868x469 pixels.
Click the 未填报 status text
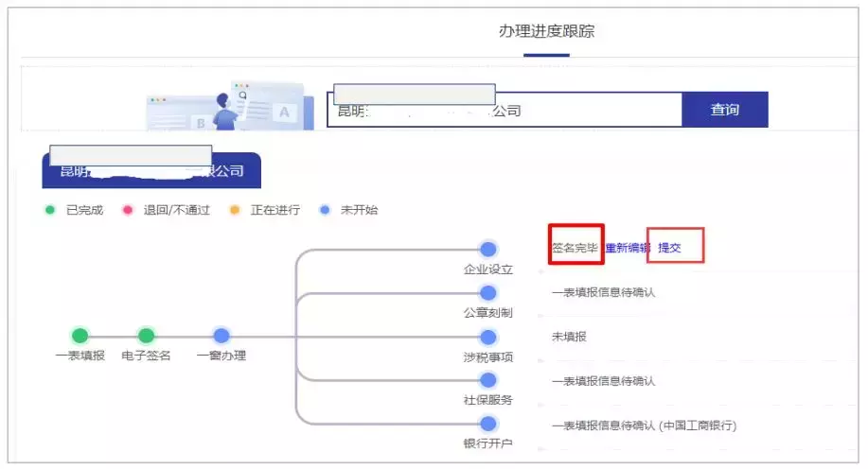tap(569, 337)
